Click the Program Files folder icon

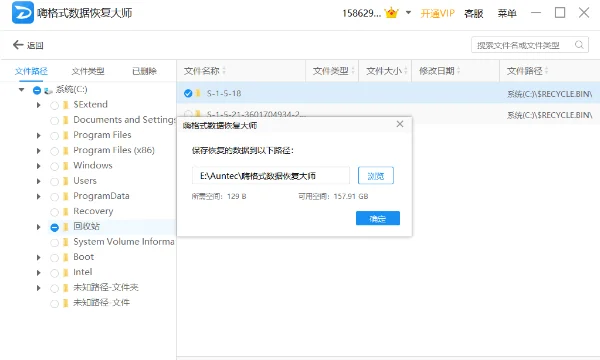click(66, 135)
